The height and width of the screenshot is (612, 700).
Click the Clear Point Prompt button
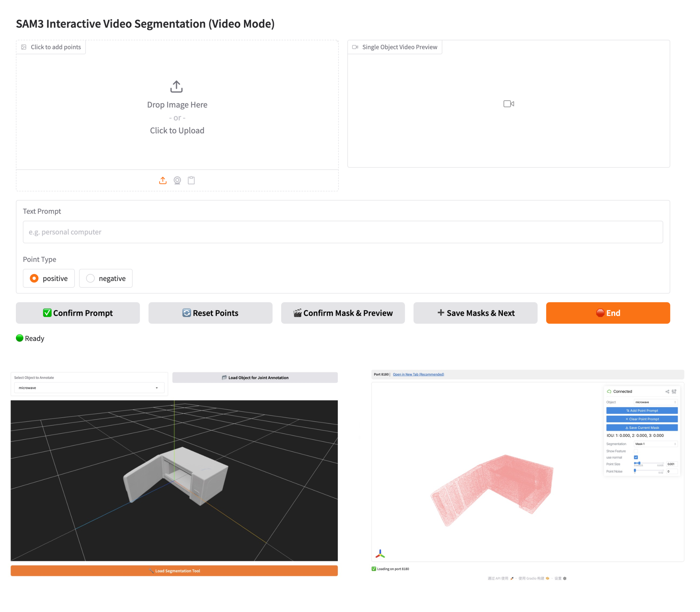pyautogui.click(x=642, y=419)
